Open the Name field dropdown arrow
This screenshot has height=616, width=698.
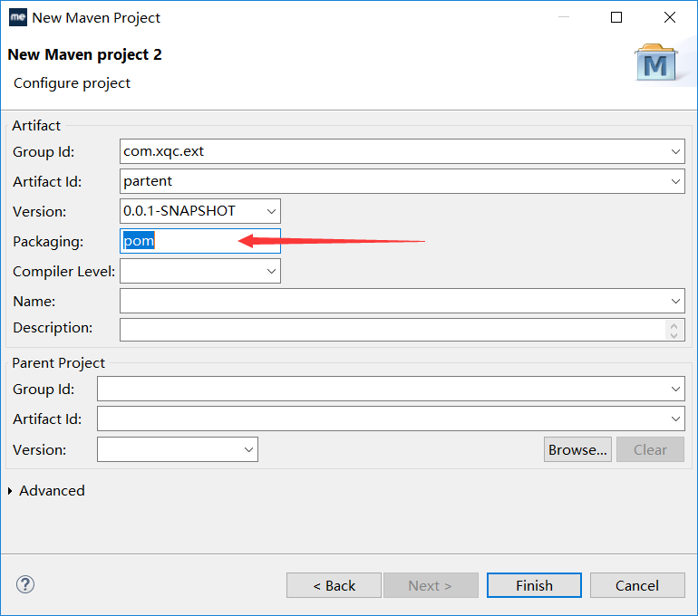pyautogui.click(x=675, y=301)
